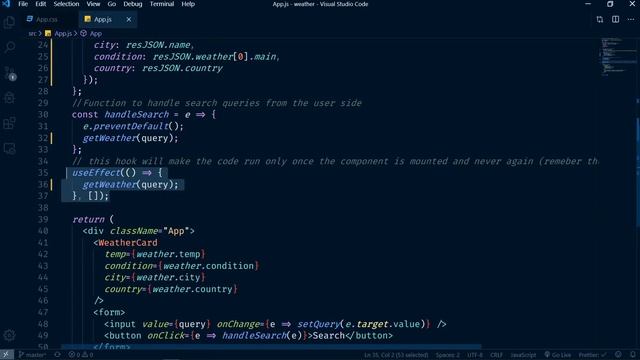The height and width of the screenshot is (360, 640).
Task: Open the Source Control view
Action: 9,73
